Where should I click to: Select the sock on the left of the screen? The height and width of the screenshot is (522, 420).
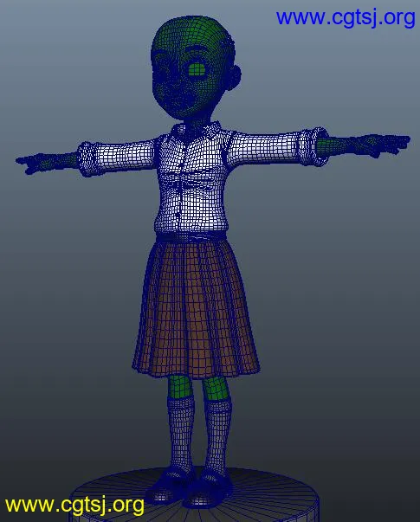(181, 433)
